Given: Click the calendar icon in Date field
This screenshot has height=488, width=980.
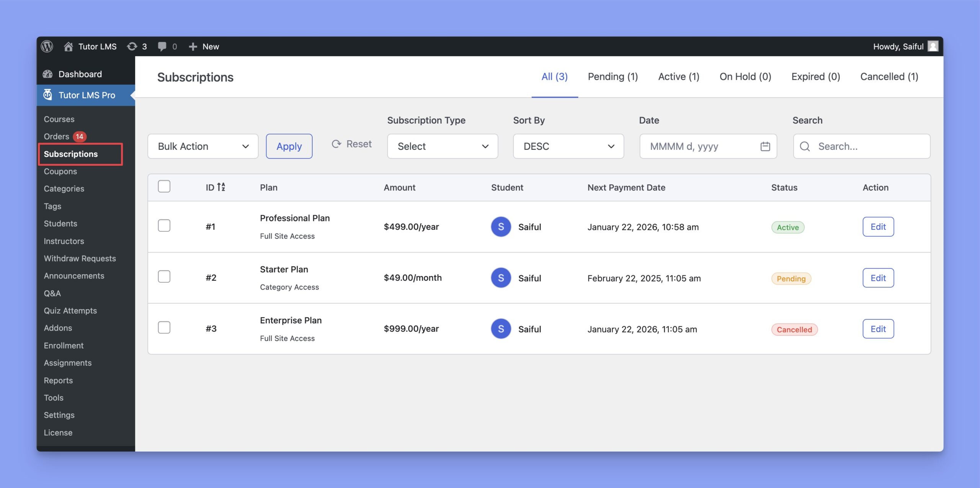Looking at the screenshot, I should 765,146.
